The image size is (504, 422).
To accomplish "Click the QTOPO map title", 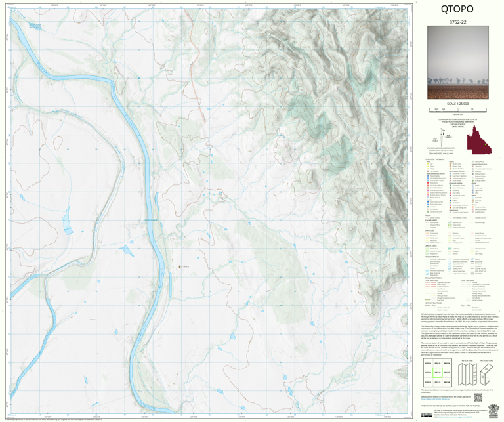I will coord(457,9).
